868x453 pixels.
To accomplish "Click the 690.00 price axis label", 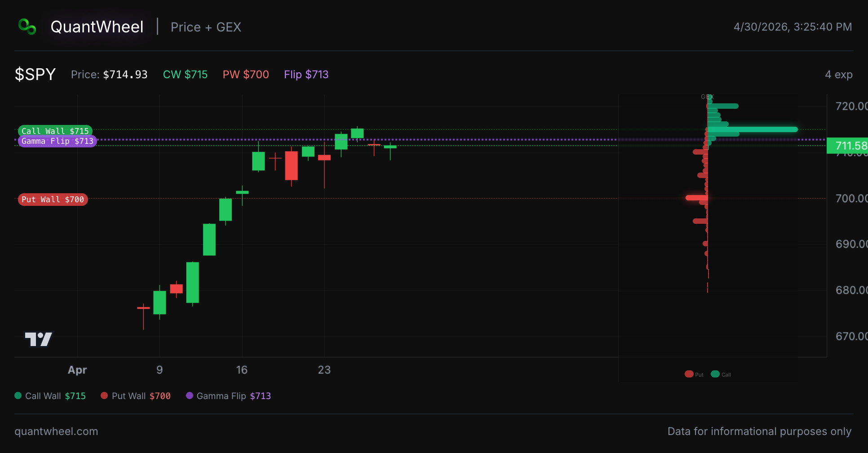I will 851,244.
